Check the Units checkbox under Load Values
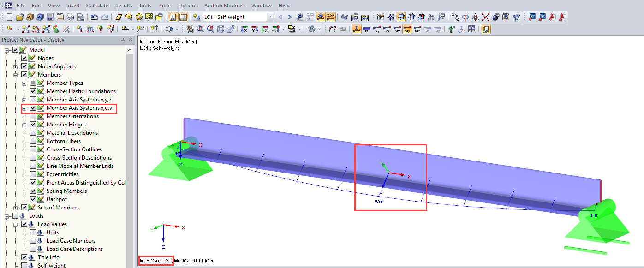The image size is (644, 268). [33, 232]
